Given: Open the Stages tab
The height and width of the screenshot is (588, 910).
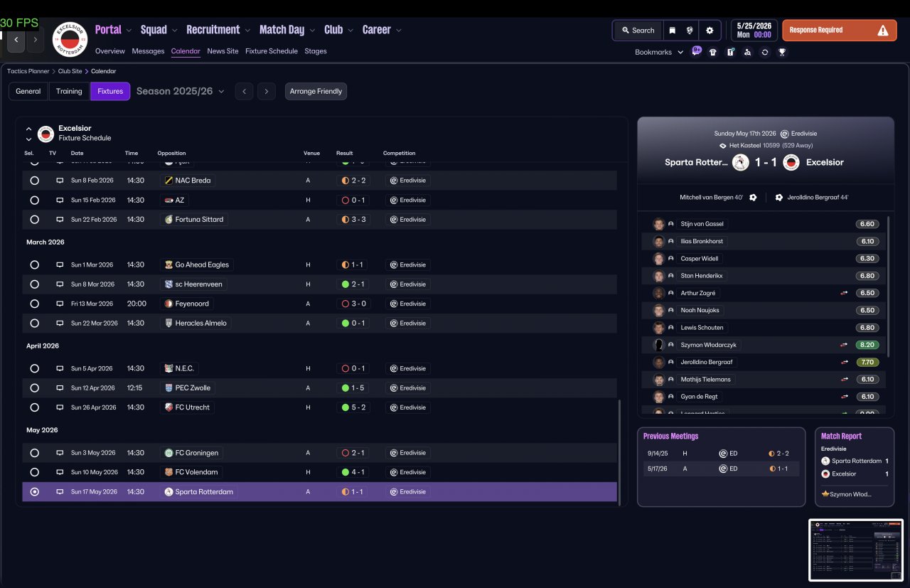Looking at the screenshot, I should click(316, 51).
